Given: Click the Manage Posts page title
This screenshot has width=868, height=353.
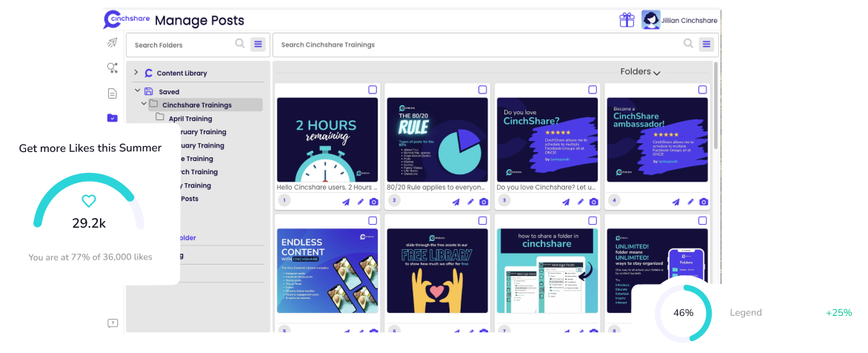Looking at the screenshot, I should 199,21.
